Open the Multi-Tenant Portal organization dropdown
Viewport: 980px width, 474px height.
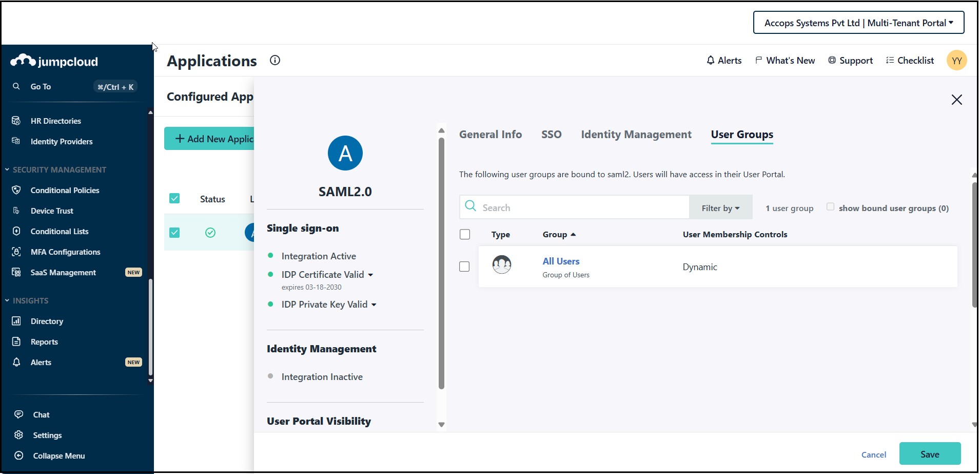click(858, 23)
